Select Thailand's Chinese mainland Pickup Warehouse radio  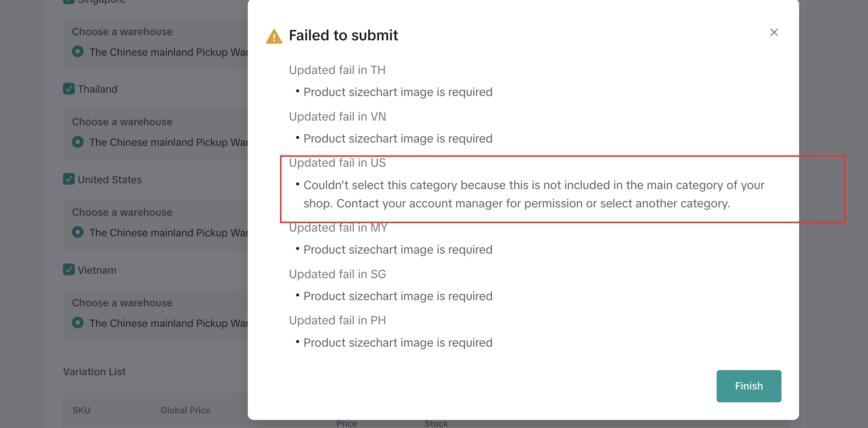(78, 142)
